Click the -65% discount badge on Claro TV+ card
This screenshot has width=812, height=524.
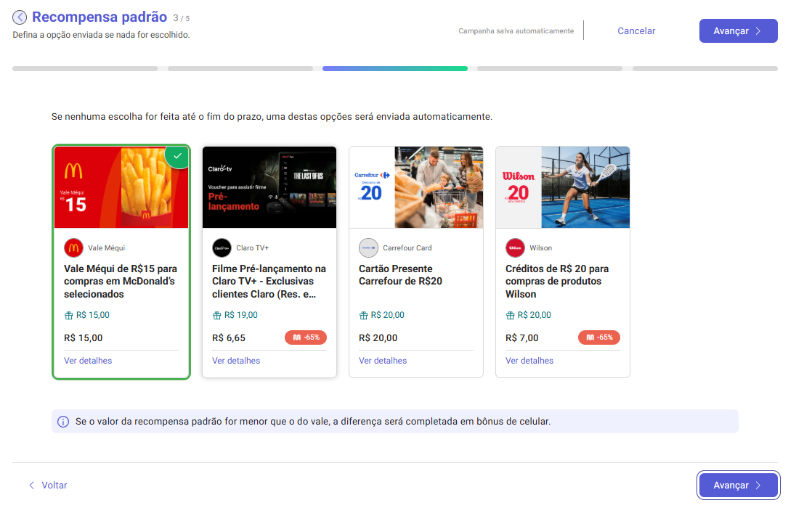click(x=306, y=337)
